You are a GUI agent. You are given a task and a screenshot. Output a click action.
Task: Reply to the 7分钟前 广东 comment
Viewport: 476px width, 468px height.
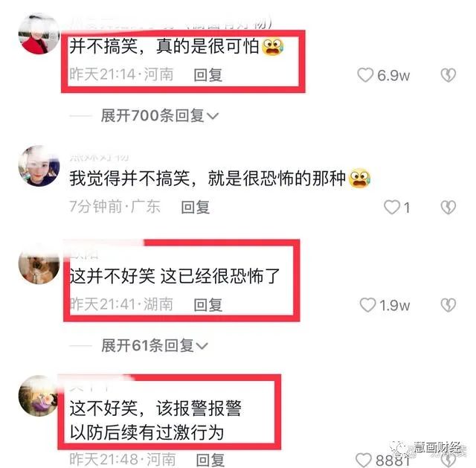(x=195, y=207)
